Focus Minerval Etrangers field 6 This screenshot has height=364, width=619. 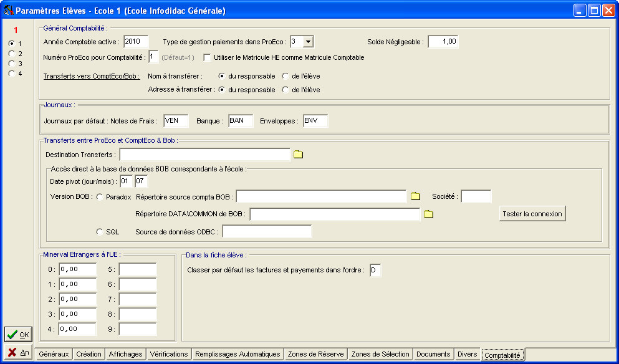[x=138, y=284]
